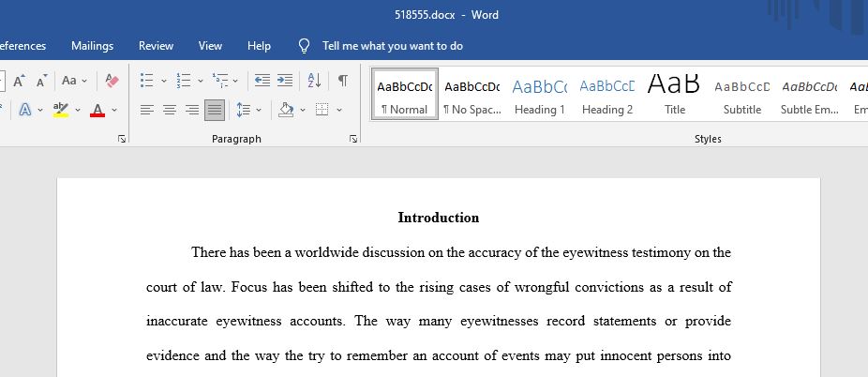Open line and paragraph spacing
Screen dimensions: 868x377
coord(244,110)
